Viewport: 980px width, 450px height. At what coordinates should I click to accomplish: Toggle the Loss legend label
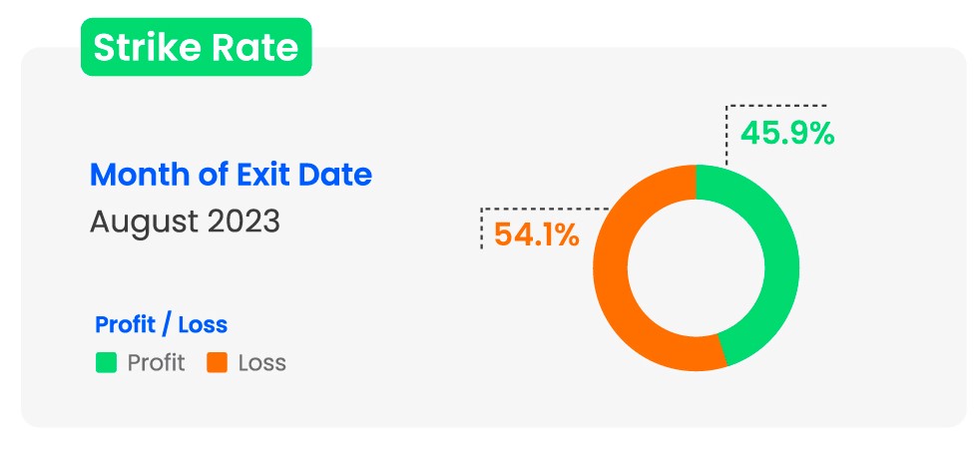(x=261, y=362)
